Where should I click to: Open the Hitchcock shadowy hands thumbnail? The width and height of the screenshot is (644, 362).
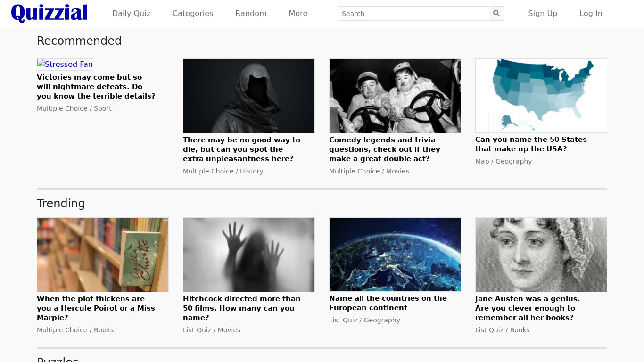tap(249, 255)
